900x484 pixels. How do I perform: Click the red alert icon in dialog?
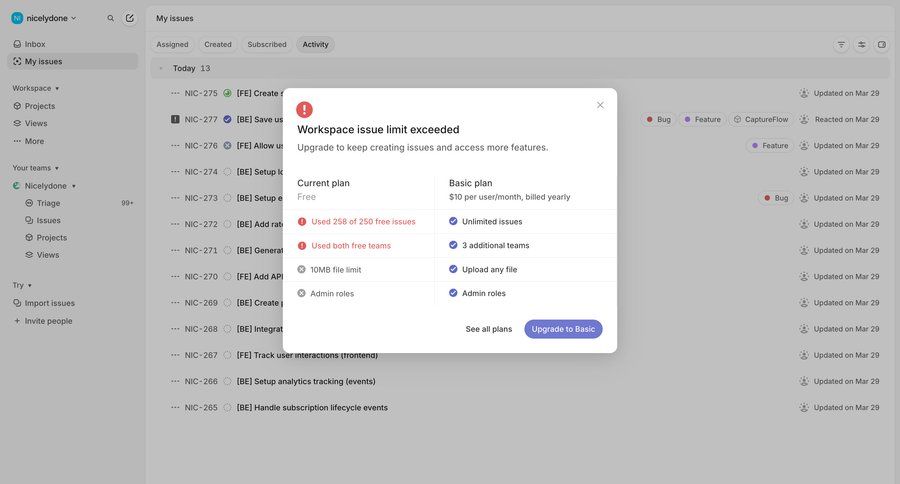click(x=304, y=109)
